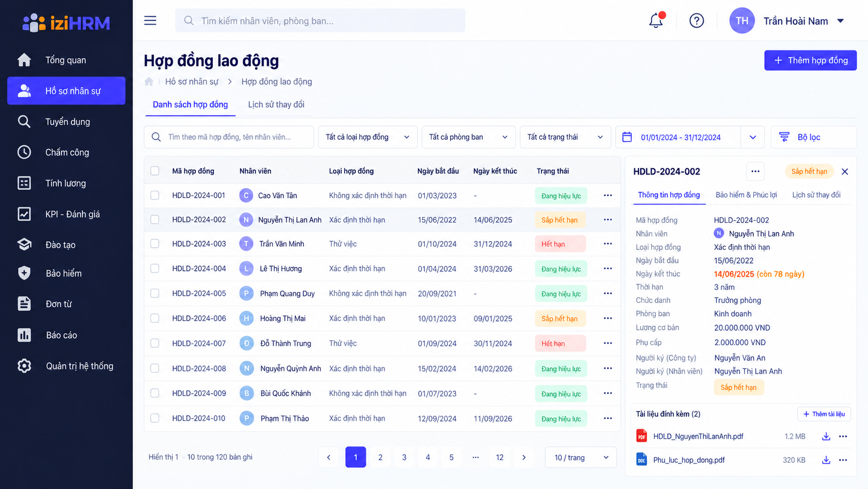
Task: Open the 10 / trang page size dropdown
Action: [x=581, y=457]
